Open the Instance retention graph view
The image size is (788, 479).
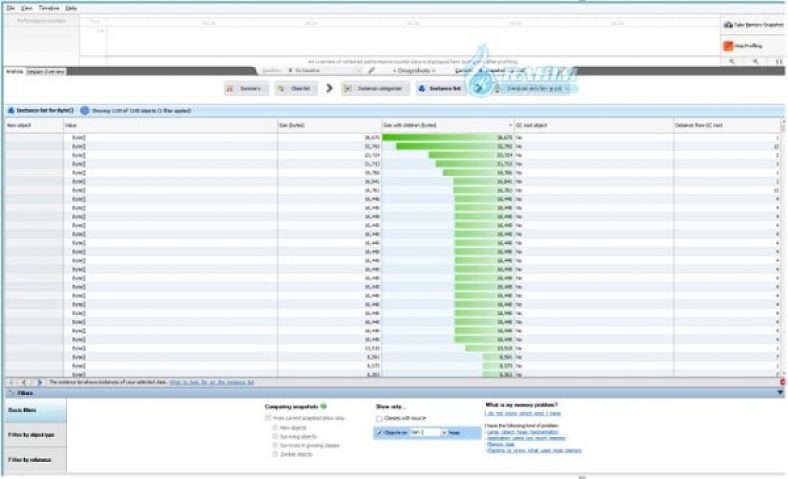pos(534,88)
